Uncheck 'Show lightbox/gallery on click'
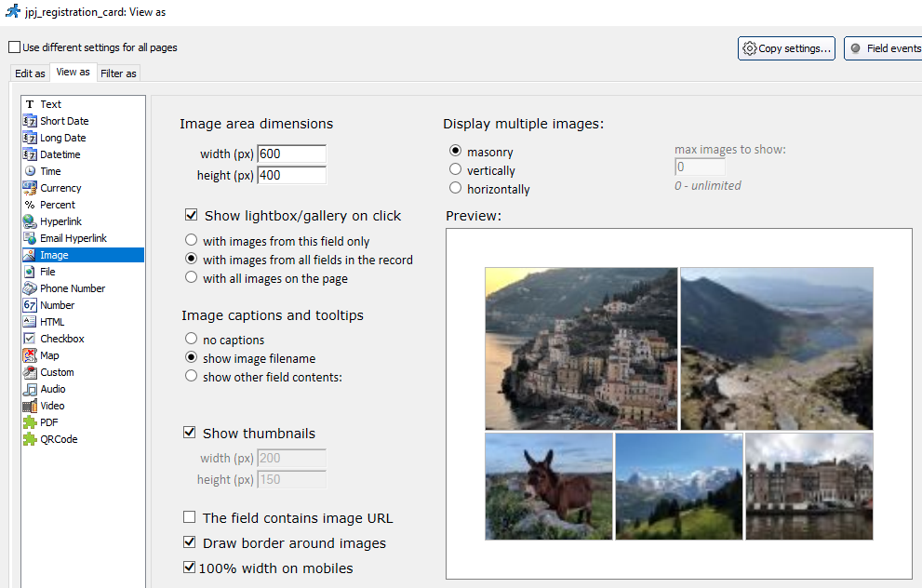This screenshot has height=588, width=922. (191, 216)
